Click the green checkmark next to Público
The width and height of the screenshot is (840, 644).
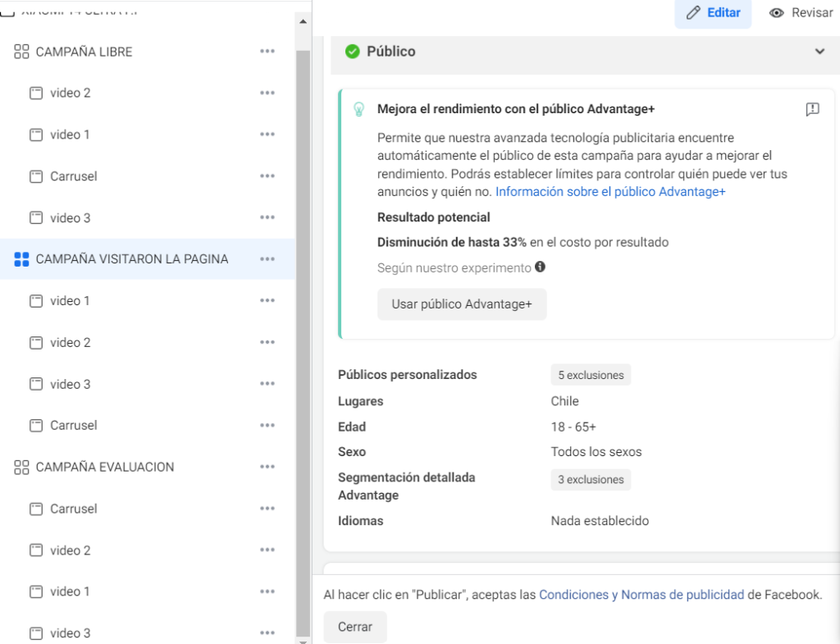pos(353,52)
